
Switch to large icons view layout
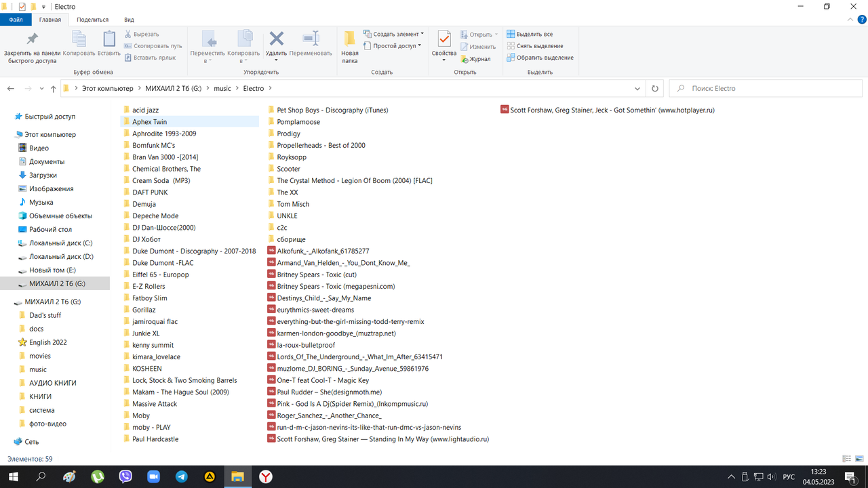[859, 459]
